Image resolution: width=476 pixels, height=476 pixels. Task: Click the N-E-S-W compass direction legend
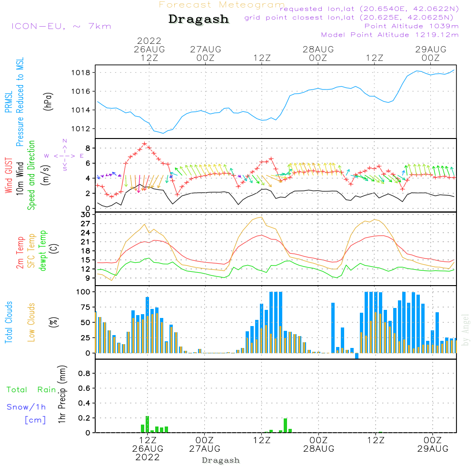coord(65,156)
